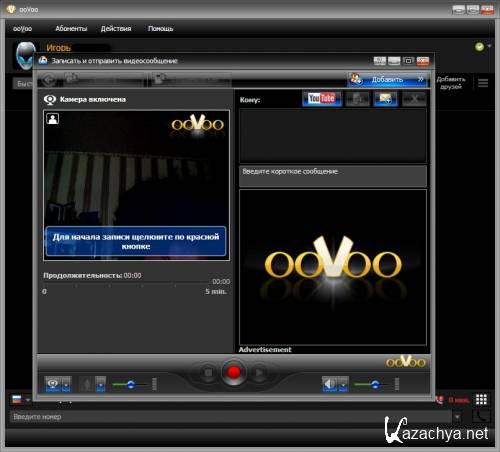The height and width of the screenshot is (452, 500).
Task: Click the restore button of video message window
Action: [408, 61]
